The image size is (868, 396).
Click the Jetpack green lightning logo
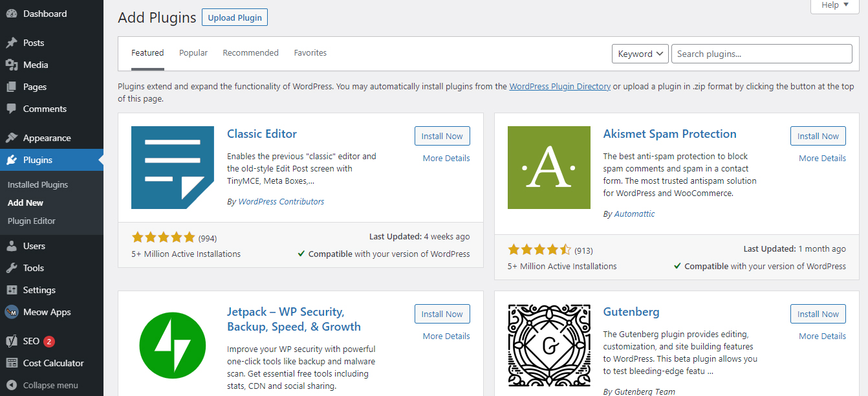(x=173, y=346)
